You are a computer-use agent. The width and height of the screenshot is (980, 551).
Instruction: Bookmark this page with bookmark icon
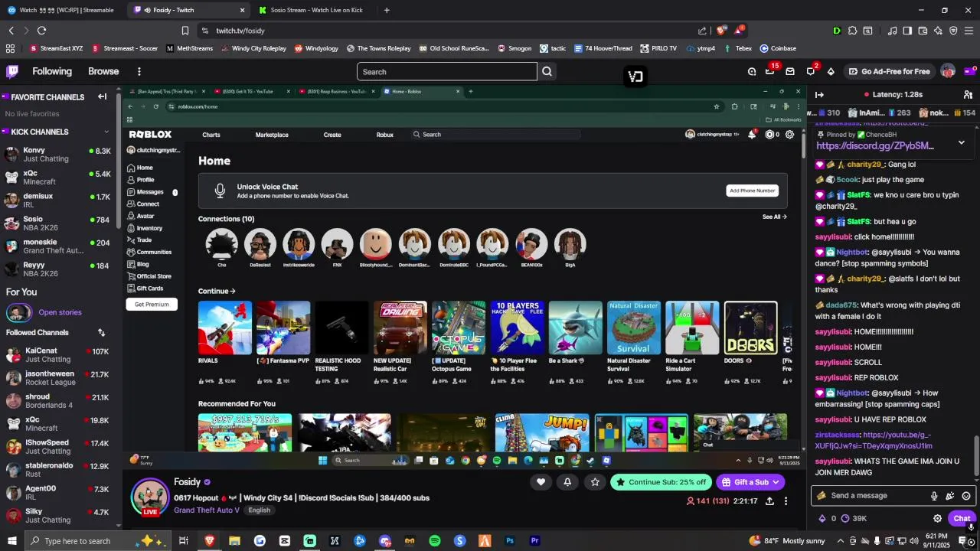point(185,31)
